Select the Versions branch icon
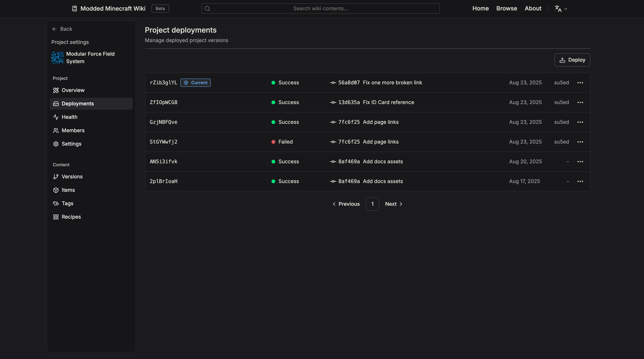This screenshot has width=644, height=359. coord(56,176)
